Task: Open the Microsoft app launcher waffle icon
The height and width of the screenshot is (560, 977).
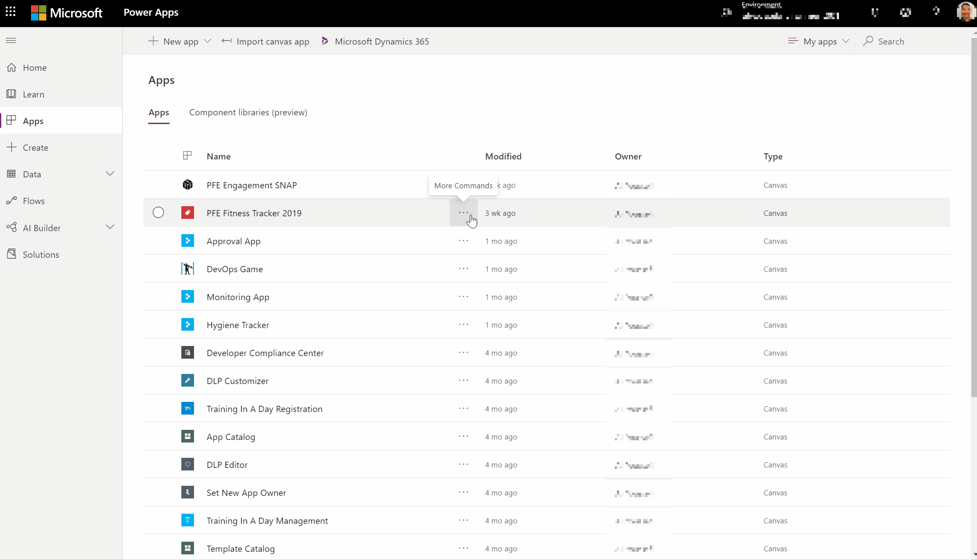Action: coord(10,12)
